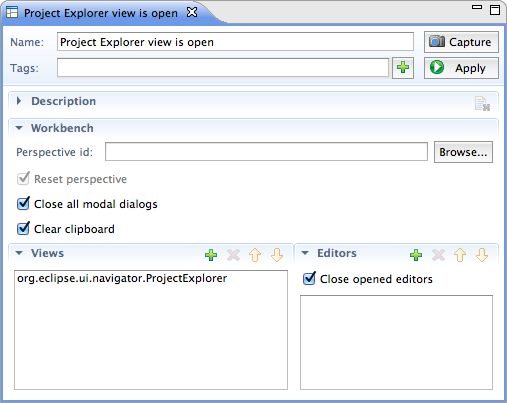Remove view using Views red X icon
Image resolution: width=507 pixels, height=403 pixels.
point(233,255)
